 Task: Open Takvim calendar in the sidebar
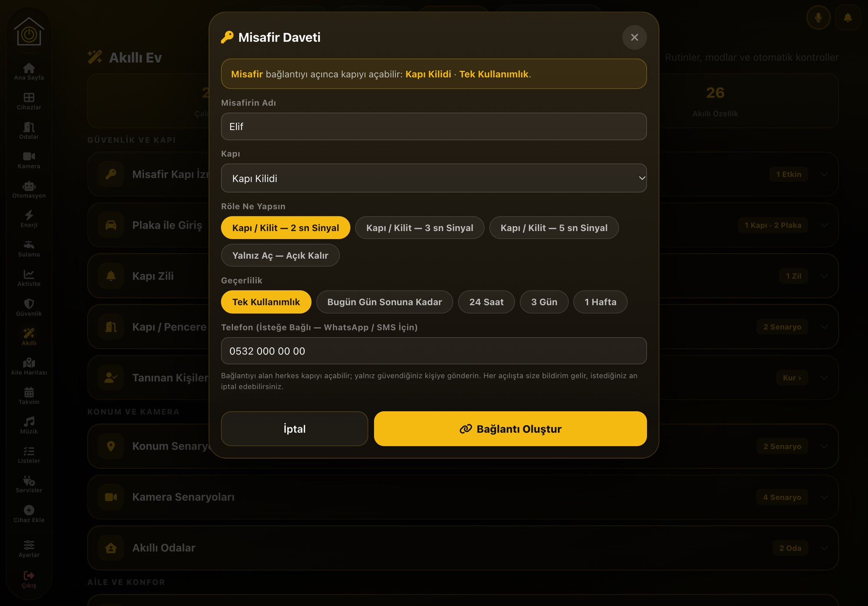pos(29,396)
